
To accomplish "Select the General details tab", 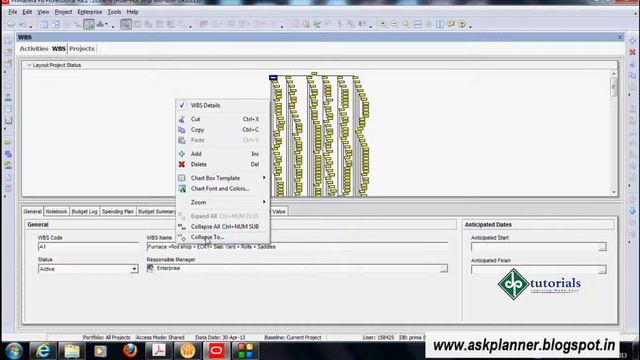I will tap(32, 211).
